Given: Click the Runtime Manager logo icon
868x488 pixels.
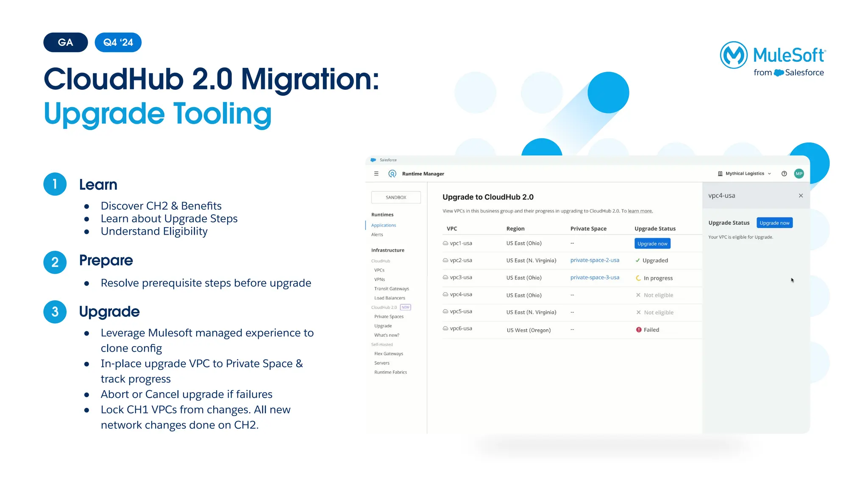Looking at the screenshot, I should [x=392, y=174].
